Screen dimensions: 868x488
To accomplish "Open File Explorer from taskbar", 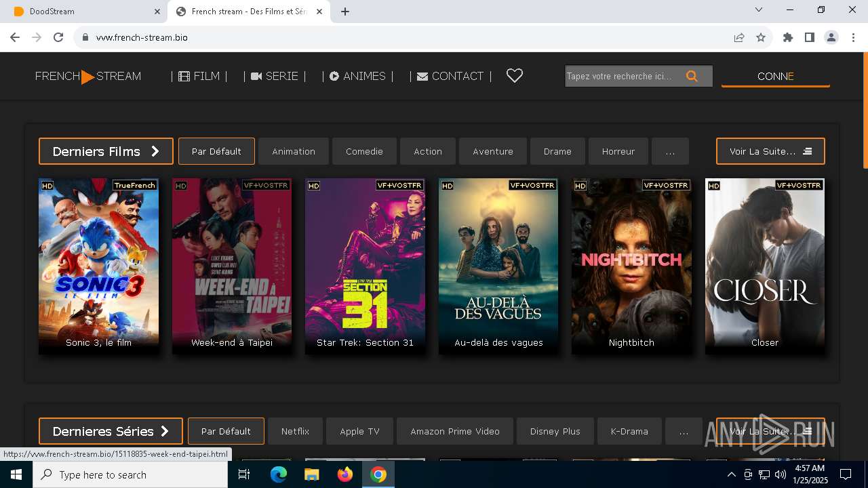I will tap(312, 474).
